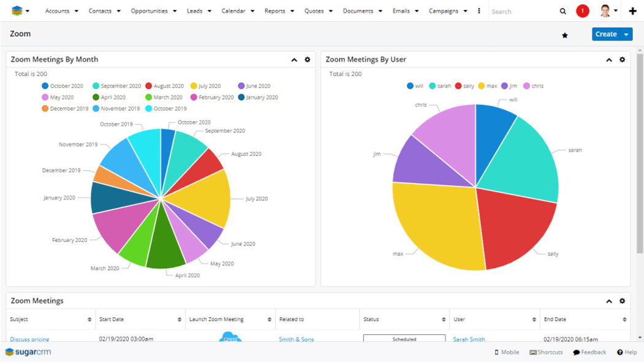Open the Quotes module tab
The image size is (644, 362).
(314, 11)
